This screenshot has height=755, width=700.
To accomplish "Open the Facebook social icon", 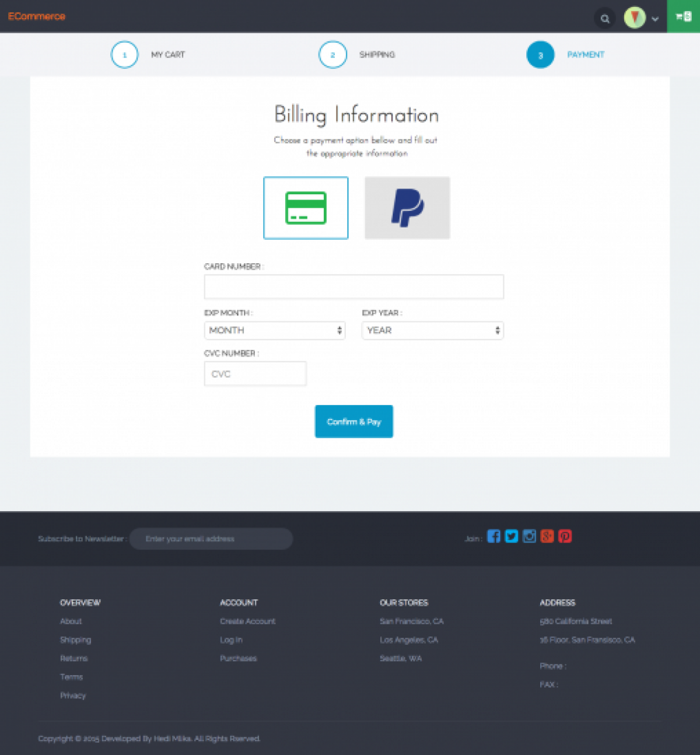I will point(494,536).
